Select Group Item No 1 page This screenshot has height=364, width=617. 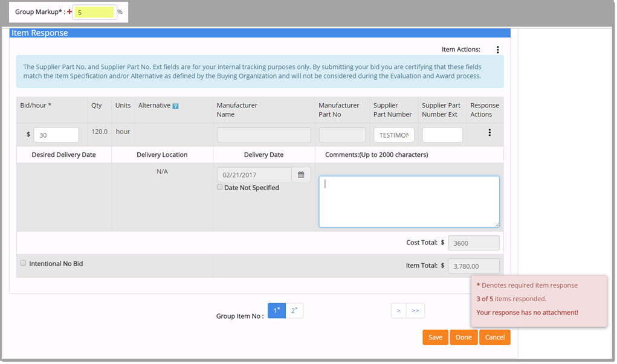(277, 310)
